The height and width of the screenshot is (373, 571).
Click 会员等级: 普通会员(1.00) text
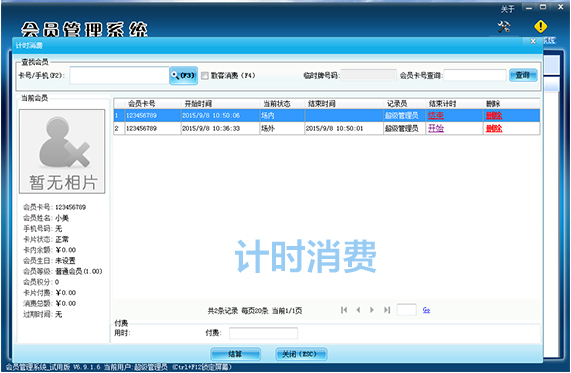[63, 271]
